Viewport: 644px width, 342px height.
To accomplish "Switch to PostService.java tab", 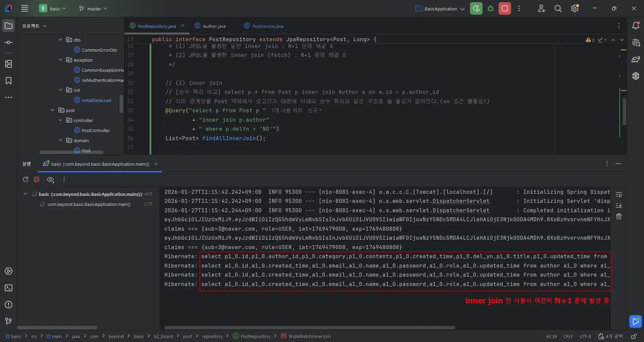I will [268, 26].
